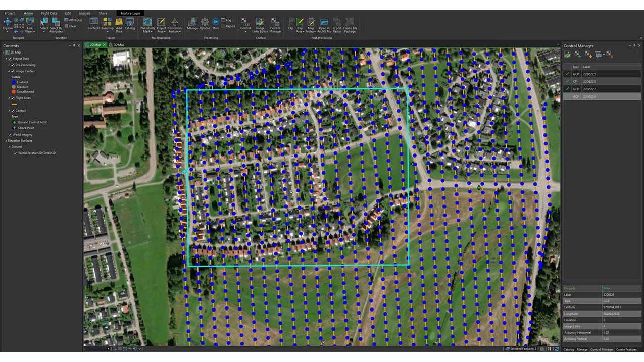Image resolution: width=644 pixels, height=362 pixels.
Task: Click Add control point icon in Control Manager
Action: [578, 54]
